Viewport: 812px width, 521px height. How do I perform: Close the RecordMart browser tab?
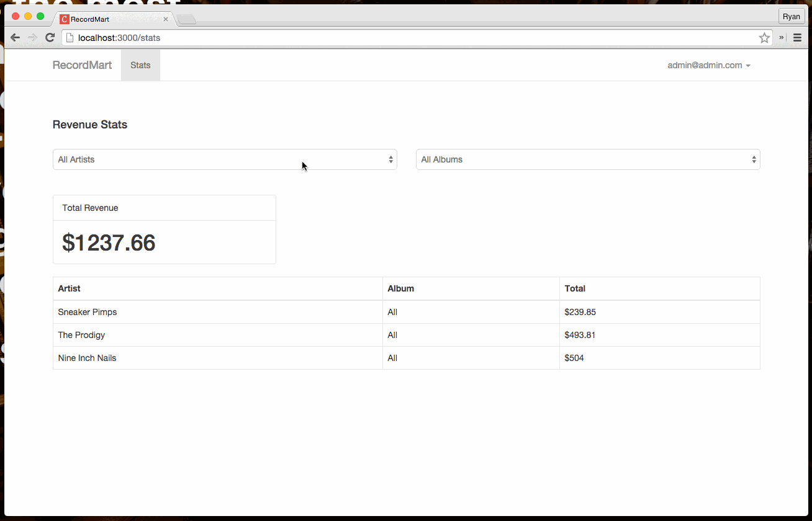(166, 19)
